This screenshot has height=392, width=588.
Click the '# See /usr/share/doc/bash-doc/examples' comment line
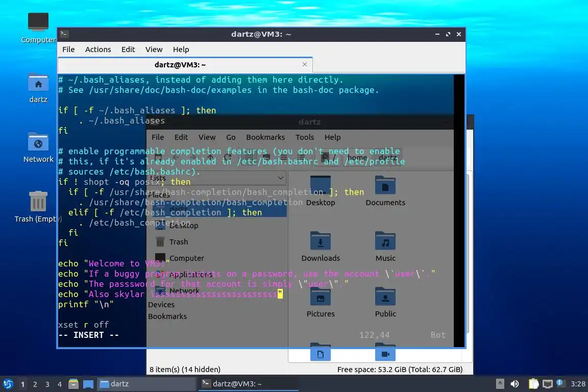pos(218,90)
